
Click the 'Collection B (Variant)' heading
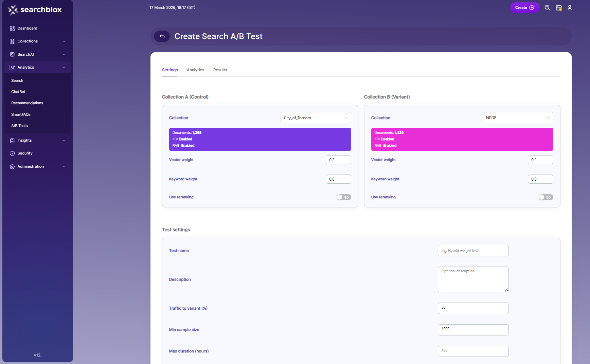387,97
